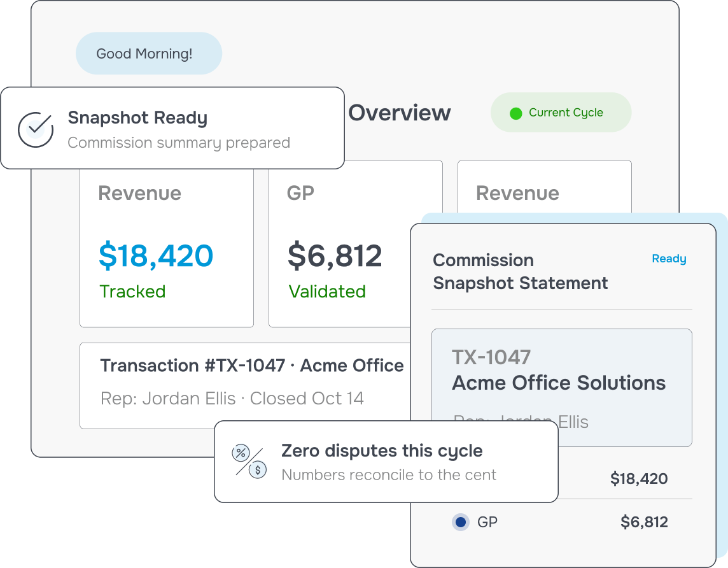Select the blue GP legend dot
728x568 pixels.
pos(461,522)
